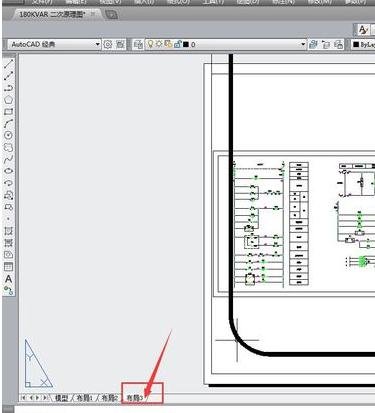This screenshot has height=413, width=375.
Task: Select the Ellipse tool
Action: [8, 171]
